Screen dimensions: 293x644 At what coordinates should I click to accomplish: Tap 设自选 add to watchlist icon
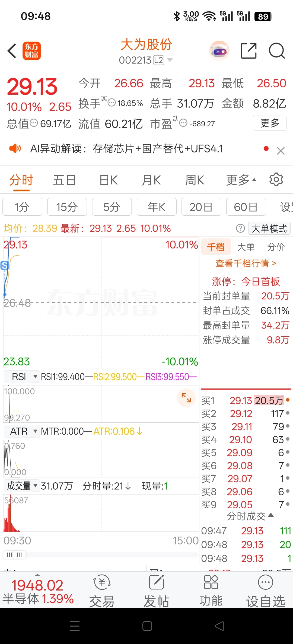[x=266, y=590]
